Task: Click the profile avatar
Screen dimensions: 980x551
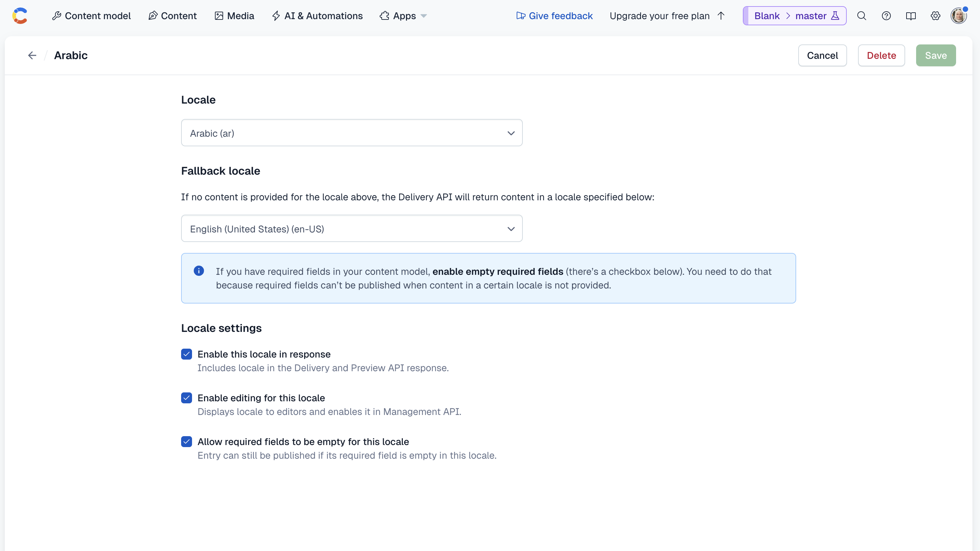Action: coord(959,16)
